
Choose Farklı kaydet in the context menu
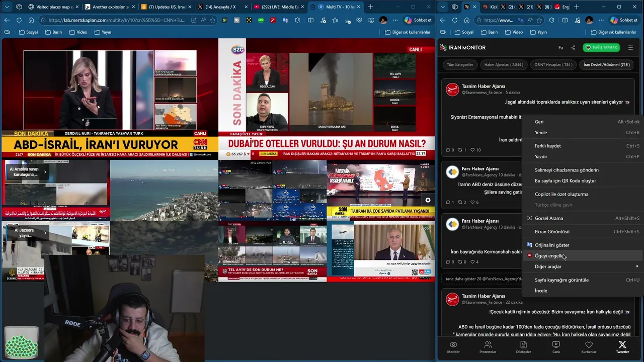point(582,146)
